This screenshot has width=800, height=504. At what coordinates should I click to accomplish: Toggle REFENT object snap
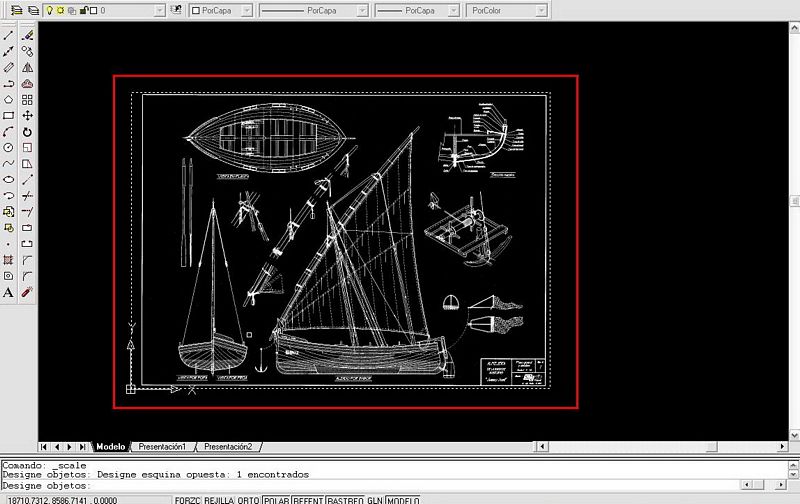click(x=308, y=500)
